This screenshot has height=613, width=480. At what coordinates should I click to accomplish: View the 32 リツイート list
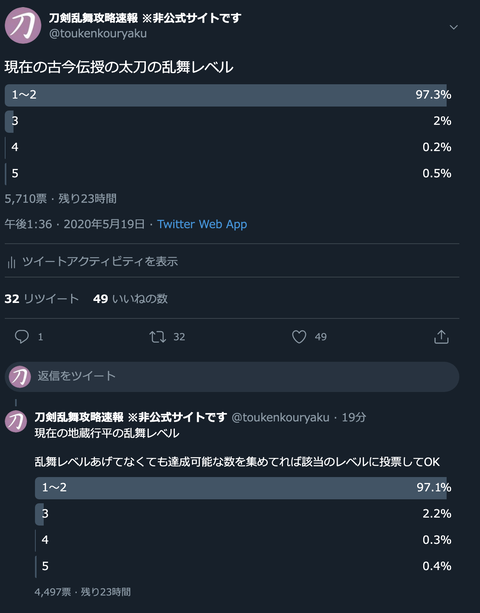click(42, 299)
